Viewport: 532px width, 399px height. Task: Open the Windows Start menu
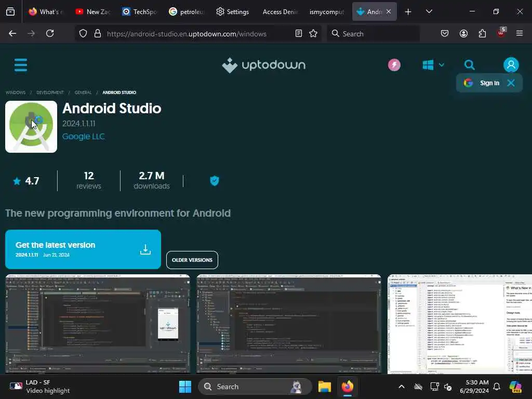coord(185,387)
